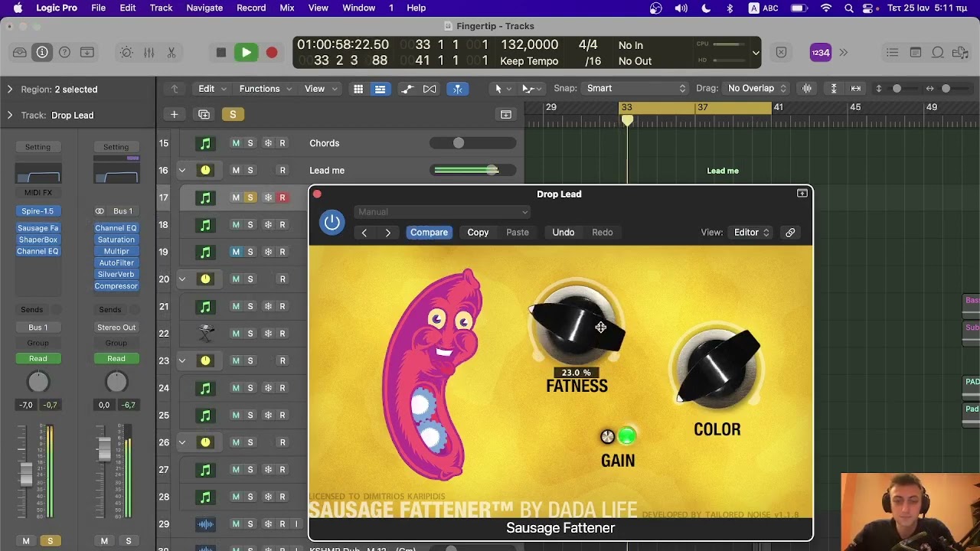Toggle Solo on the left channel strip
Screen dimensions: 980x551
point(51,541)
